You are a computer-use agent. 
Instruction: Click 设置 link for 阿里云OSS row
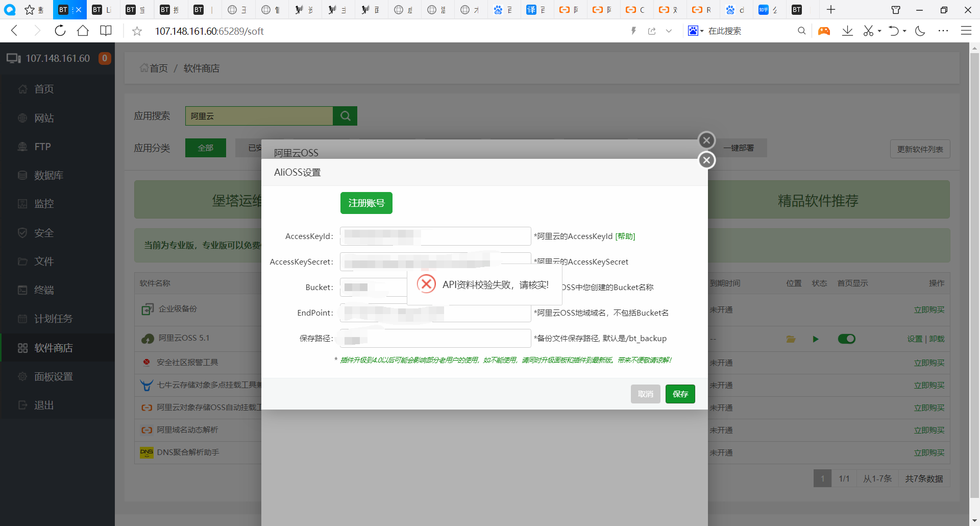click(x=915, y=339)
